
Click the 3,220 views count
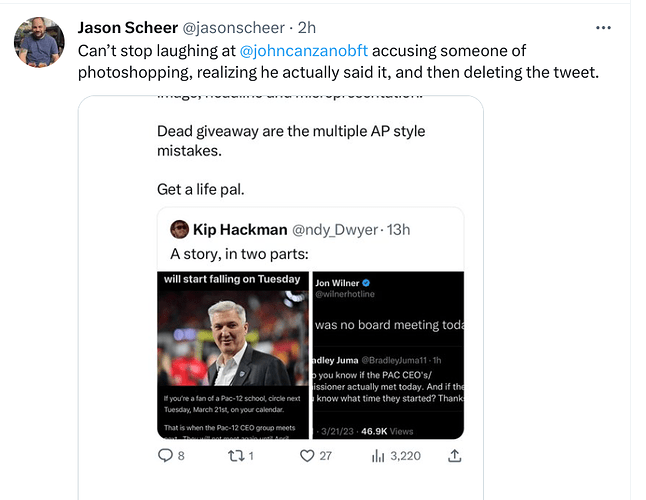pyautogui.click(x=405, y=456)
